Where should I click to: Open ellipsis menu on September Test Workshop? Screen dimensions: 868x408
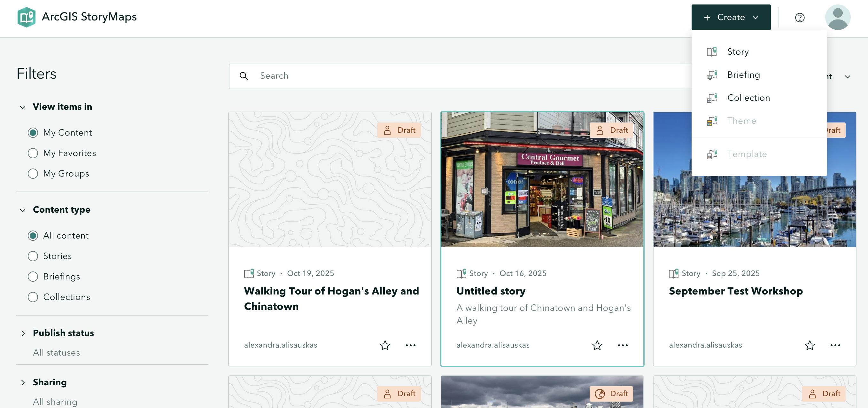835,345
